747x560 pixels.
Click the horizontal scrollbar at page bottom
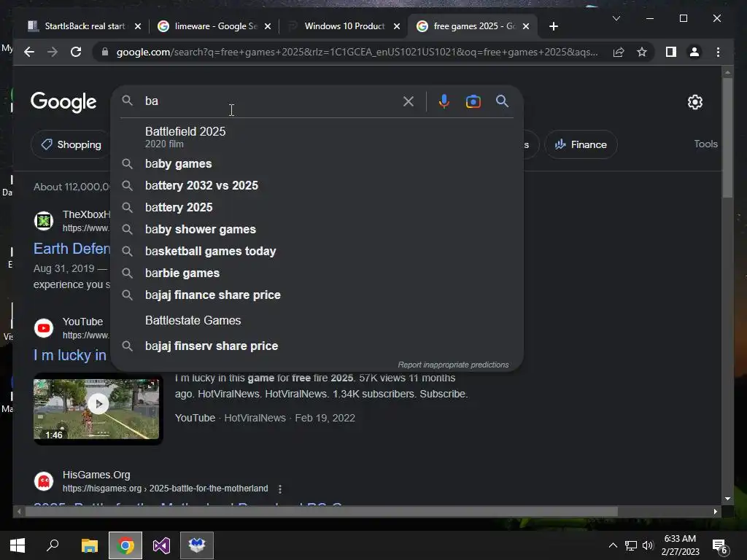pos(322,512)
